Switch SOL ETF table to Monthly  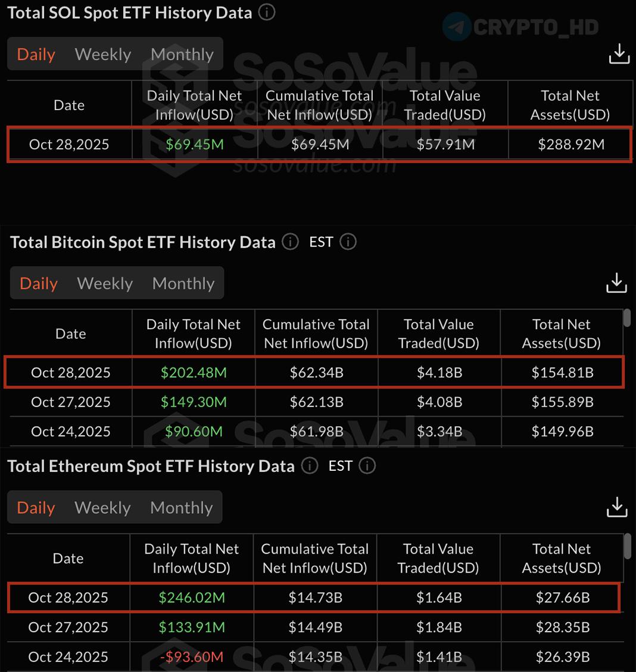click(x=182, y=54)
